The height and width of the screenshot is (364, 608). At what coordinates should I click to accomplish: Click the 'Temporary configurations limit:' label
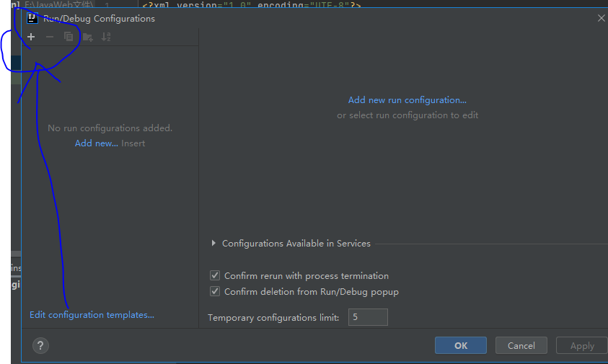point(273,317)
